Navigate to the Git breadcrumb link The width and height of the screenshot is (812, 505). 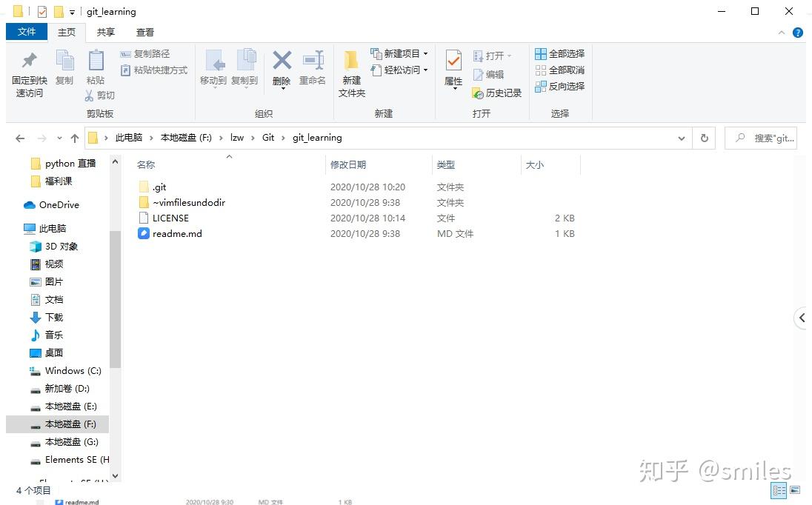[x=268, y=138]
